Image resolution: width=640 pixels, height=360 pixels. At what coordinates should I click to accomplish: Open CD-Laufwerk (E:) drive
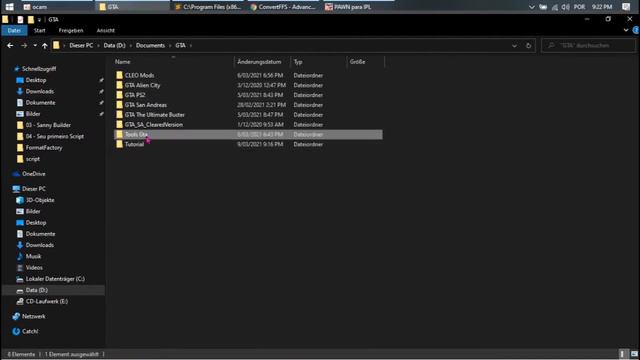pos(47,301)
